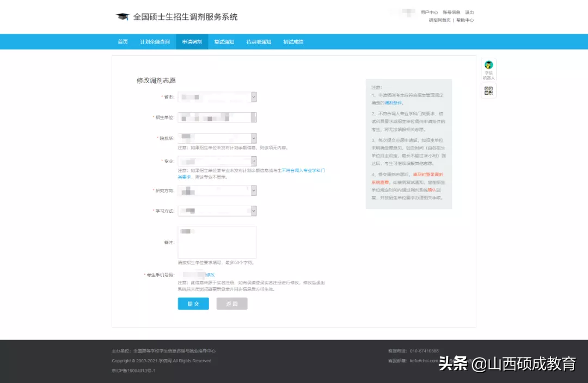
Task: Switch to 计划余额查询 tab
Action: [155, 42]
